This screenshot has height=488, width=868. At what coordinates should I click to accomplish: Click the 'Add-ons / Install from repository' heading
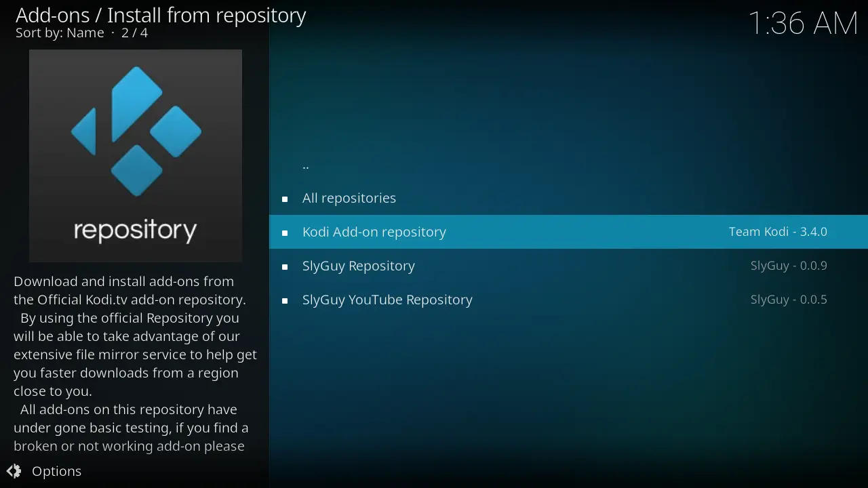click(x=161, y=15)
